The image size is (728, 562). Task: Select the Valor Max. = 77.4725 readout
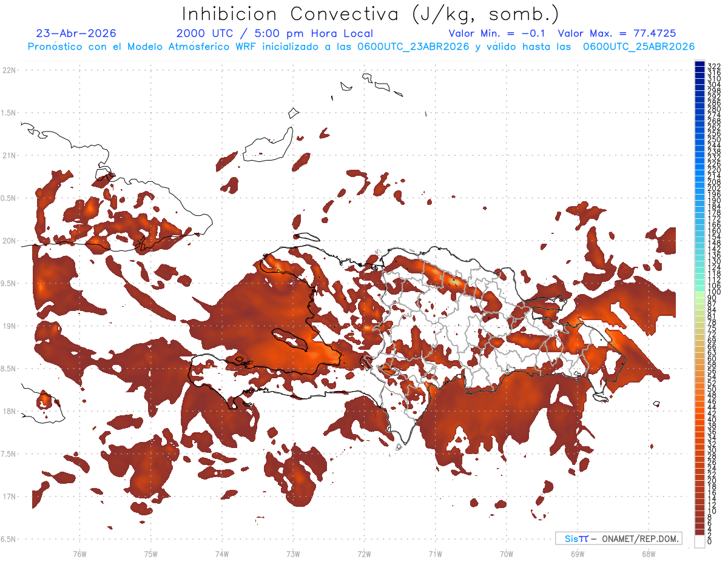click(617, 33)
